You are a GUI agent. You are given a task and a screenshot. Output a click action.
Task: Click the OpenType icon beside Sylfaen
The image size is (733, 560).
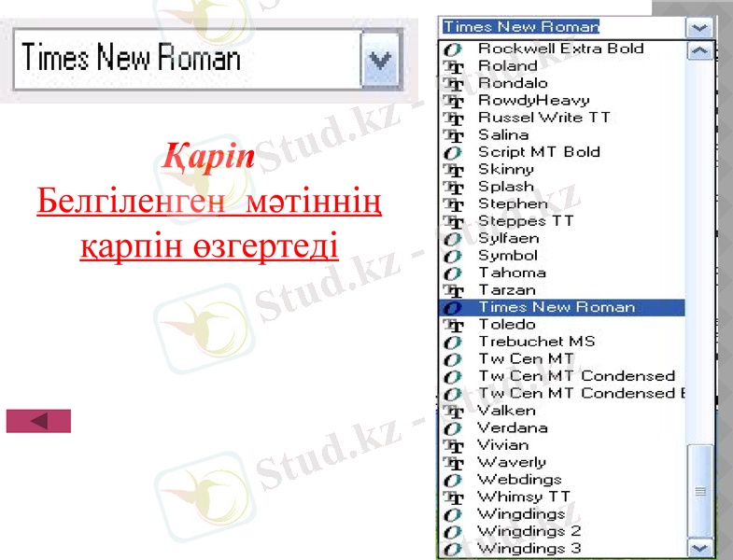tap(453, 239)
